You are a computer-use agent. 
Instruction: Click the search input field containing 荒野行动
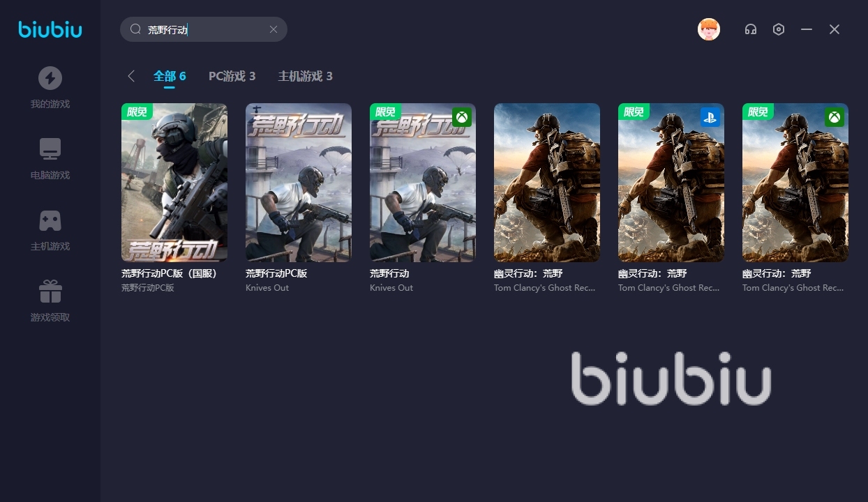(x=204, y=29)
